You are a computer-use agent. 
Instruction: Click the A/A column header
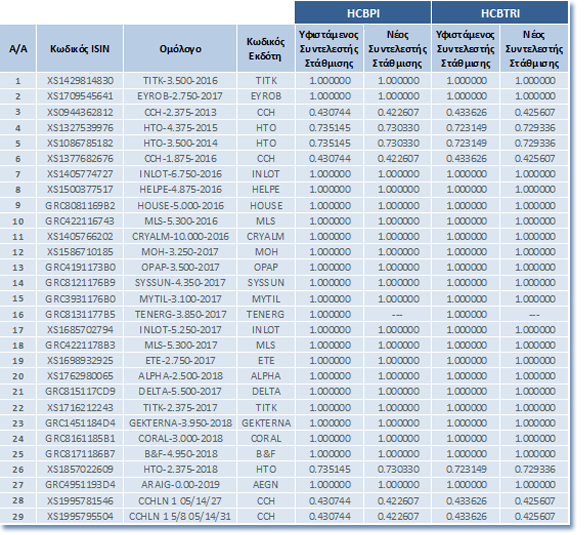click(x=18, y=49)
